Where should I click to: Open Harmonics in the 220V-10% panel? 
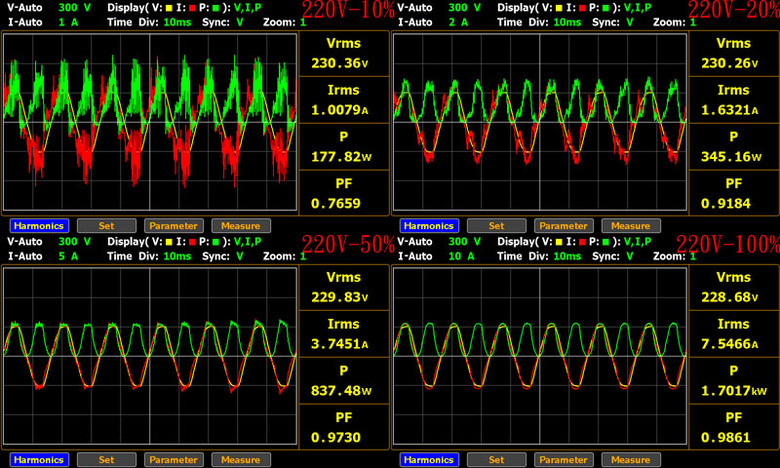tap(39, 226)
